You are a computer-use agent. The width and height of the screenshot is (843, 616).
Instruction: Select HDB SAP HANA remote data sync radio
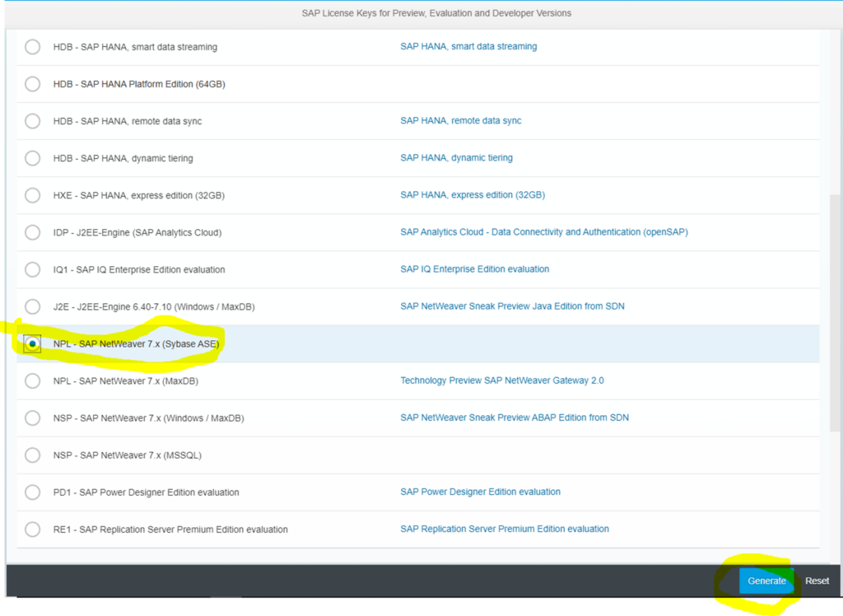32,121
